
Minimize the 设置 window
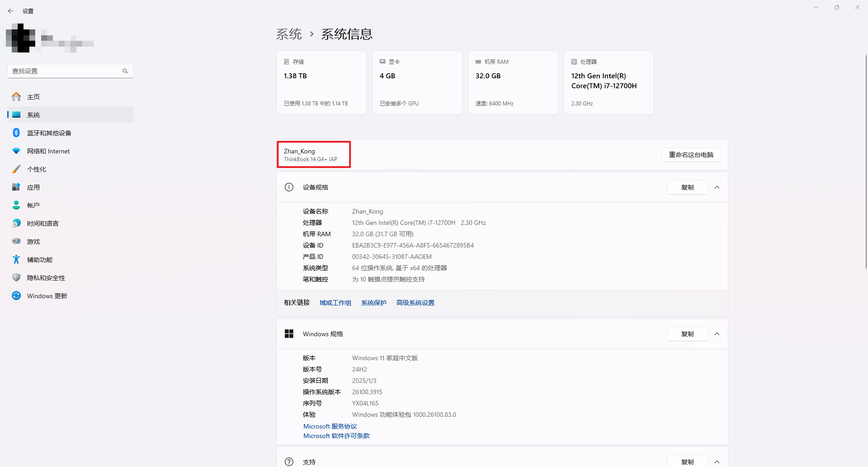point(816,7)
